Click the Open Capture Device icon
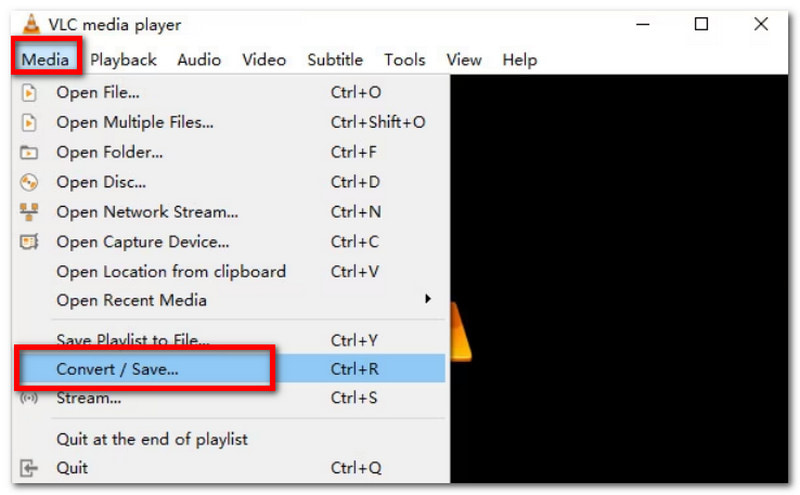Viewport: 800px width, 495px height. pos(29,241)
